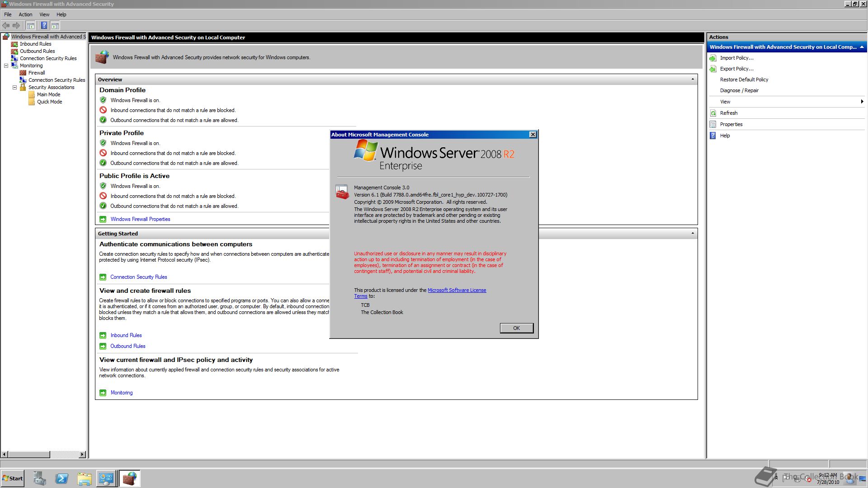Select top-level Connection Security Rules tree item
Screen dimensions: 868x488
[x=48, y=58]
